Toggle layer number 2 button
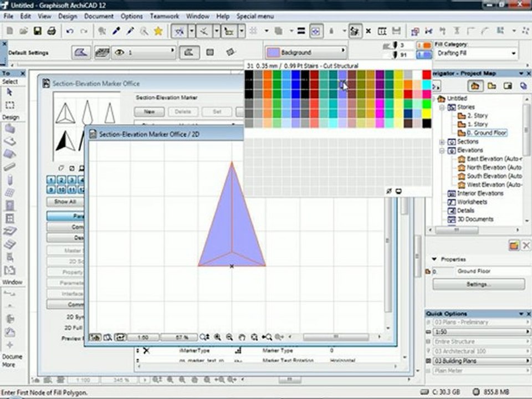Screen dimensions: 532x399 click(x=61, y=180)
